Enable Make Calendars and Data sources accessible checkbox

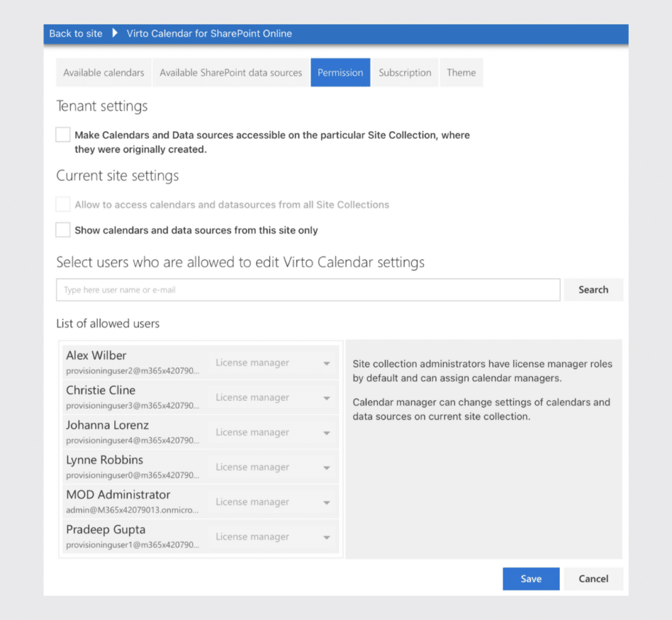click(x=63, y=134)
